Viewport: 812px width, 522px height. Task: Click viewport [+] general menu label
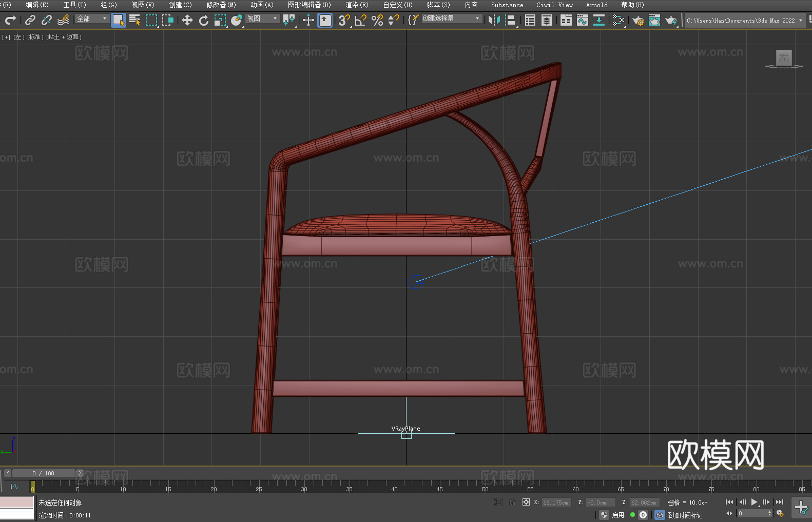(x=6, y=37)
